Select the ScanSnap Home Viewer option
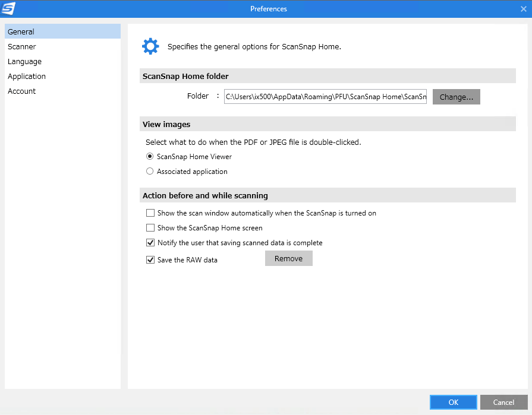The height and width of the screenshot is (415, 532). (x=150, y=157)
